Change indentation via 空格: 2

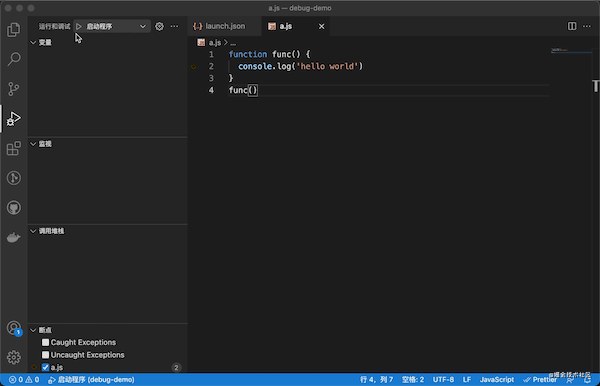click(413, 379)
